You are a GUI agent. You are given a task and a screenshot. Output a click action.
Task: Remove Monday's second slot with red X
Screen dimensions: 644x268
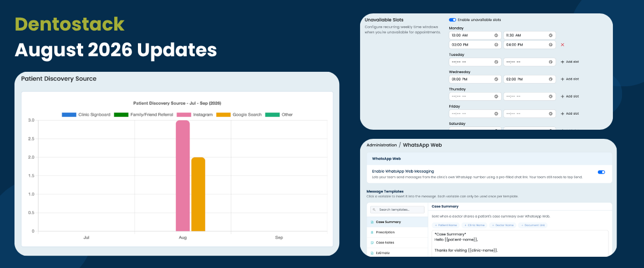point(562,44)
